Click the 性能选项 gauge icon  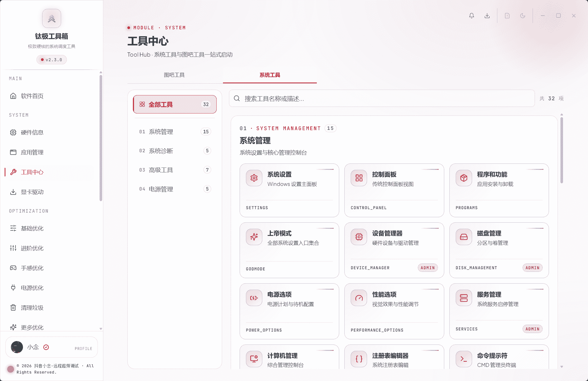click(x=359, y=298)
